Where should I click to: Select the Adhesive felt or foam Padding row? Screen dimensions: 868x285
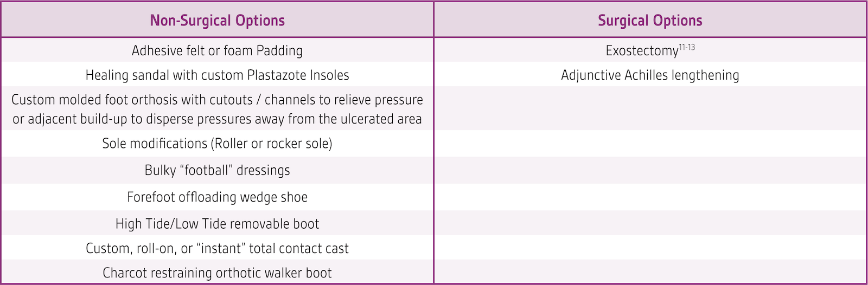point(217,50)
